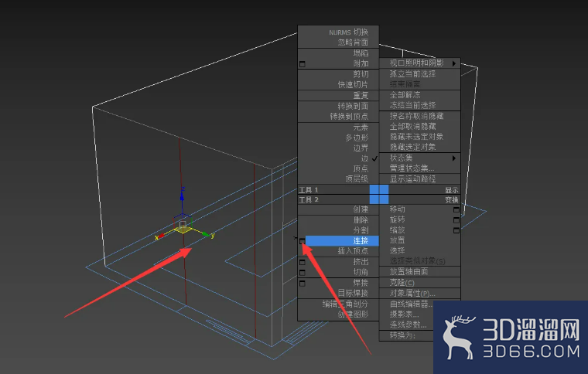The height and width of the screenshot is (374, 588).
Task: Choose 孤立当前选择
Action: point(412,73)
